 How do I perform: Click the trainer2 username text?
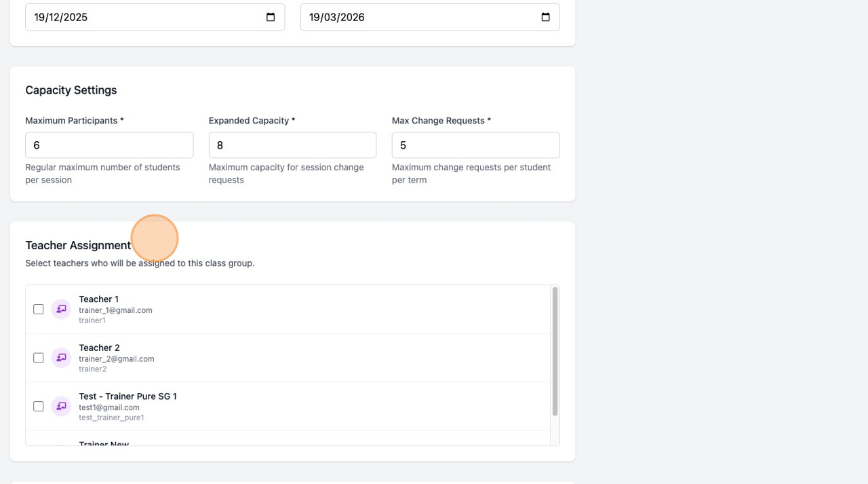tap(93, 369)
